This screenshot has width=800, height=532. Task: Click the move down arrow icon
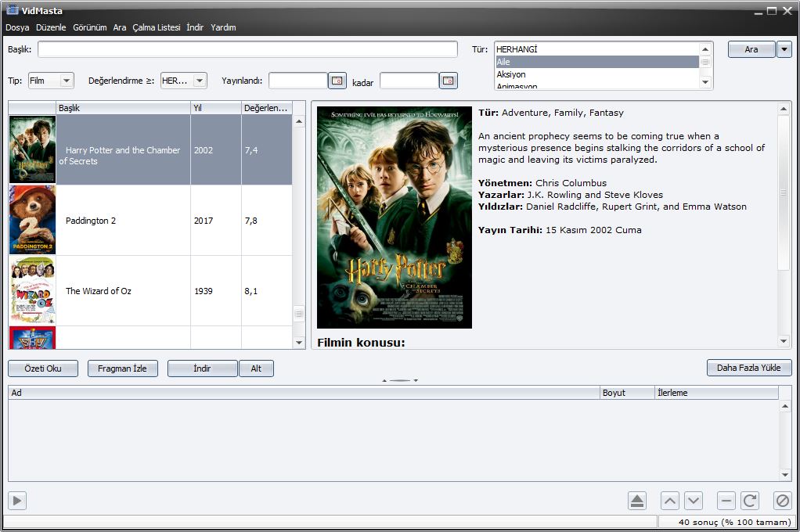tap(694, 501)
